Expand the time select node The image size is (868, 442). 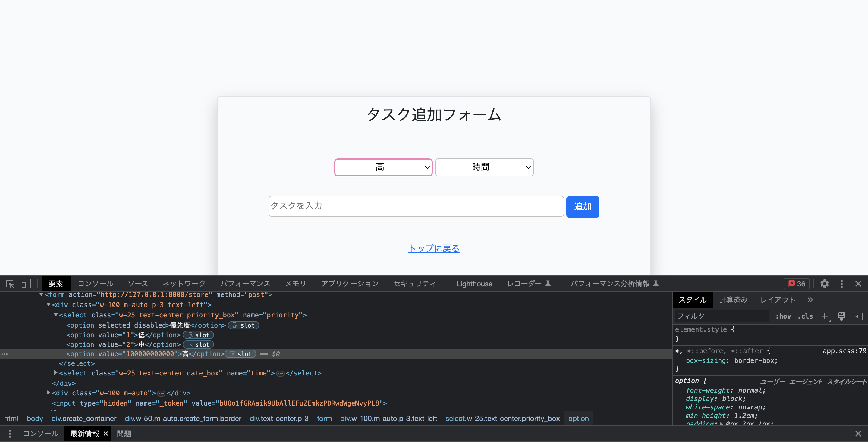click(x=55, y=373)
